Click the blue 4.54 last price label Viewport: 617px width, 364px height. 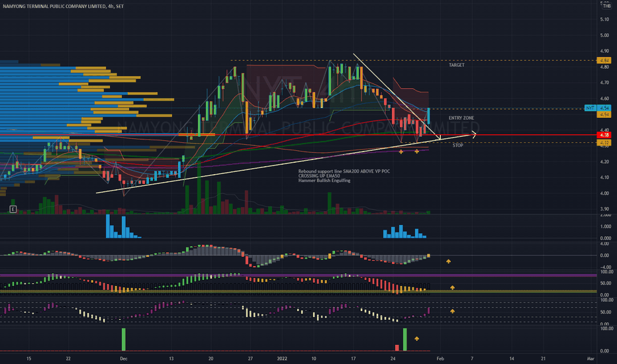604,108
